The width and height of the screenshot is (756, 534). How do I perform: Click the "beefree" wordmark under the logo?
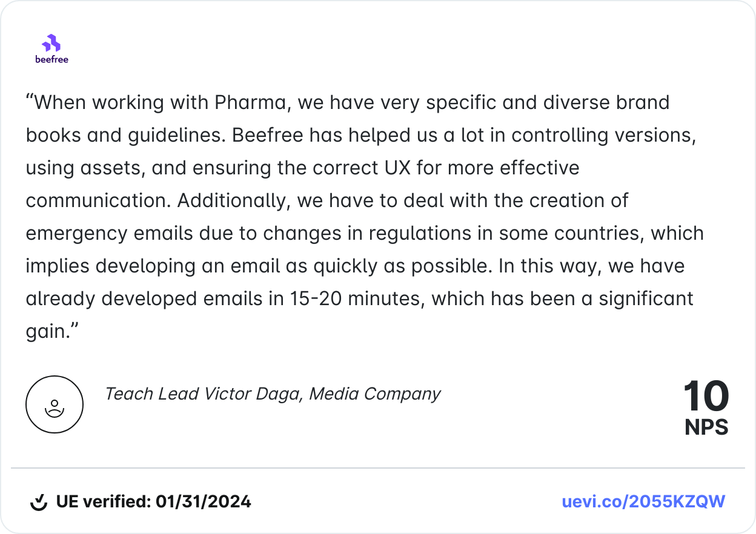click(51, 59)
